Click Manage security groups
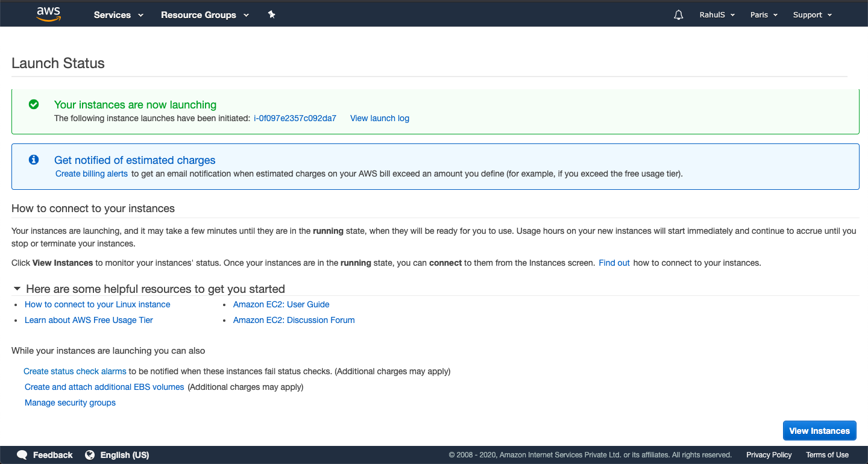Screen dimensions: 868x464 pyautogui.click(x=70, y=403)
